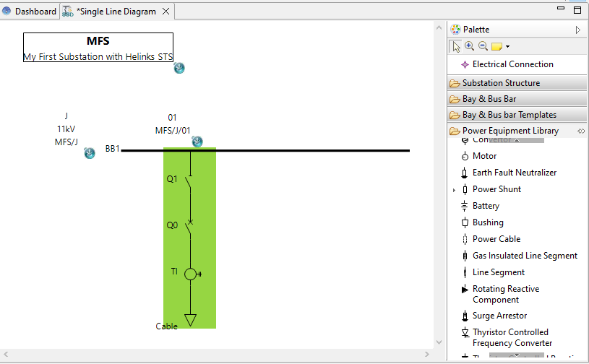Close the Single Line Diagram tab
Image resolution: width=589 pixels, height=364 pixels.
coord(165,12)
